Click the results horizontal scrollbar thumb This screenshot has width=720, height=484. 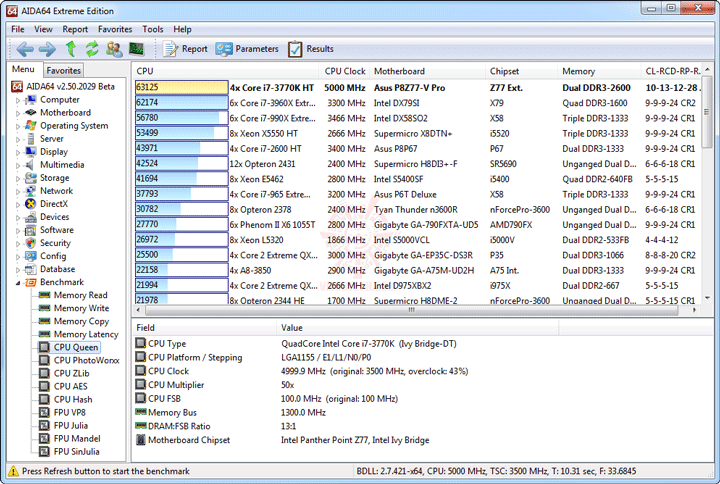(411, 310)
